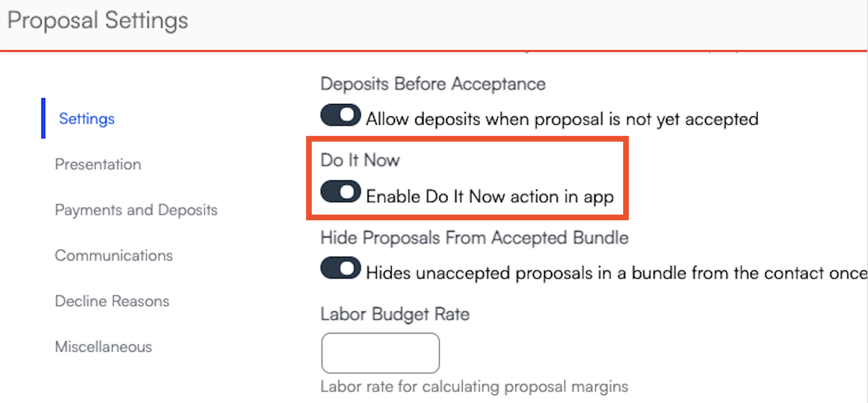This screenshot has width=868, height=403.
Task: Toggle the Allow deposits before acceptance switch
Action: point(340,116)
